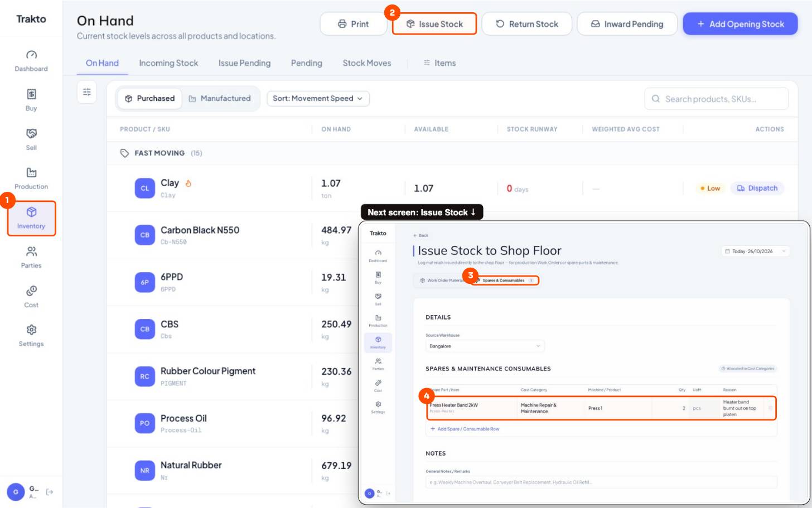Click the PO avatar for Process Oil
812x508 pixels.
click(144, 423)
